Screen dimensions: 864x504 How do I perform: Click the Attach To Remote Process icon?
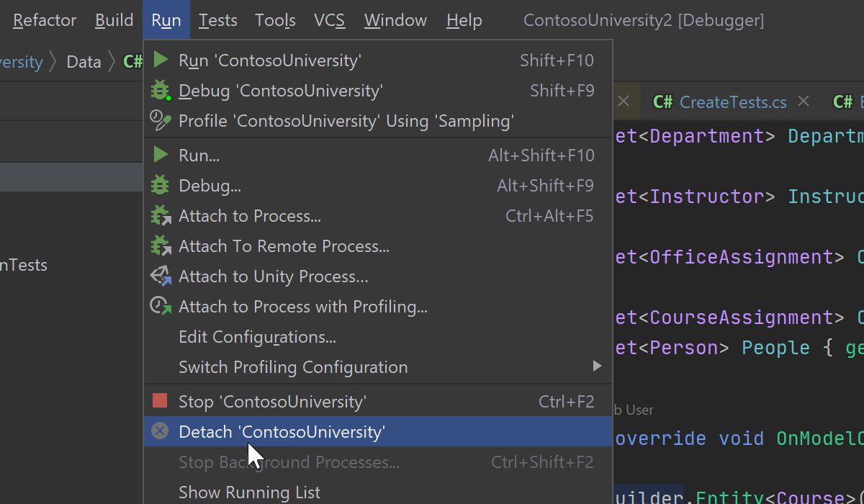pos(161,246)
